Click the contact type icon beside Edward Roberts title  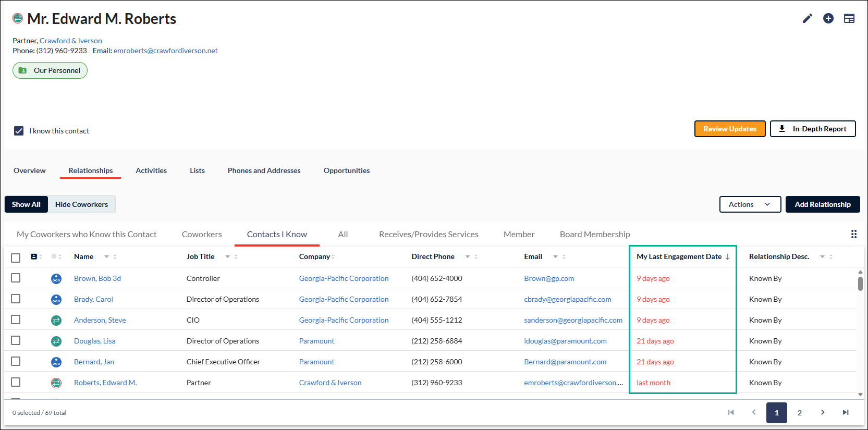click(x=18, y=19)
